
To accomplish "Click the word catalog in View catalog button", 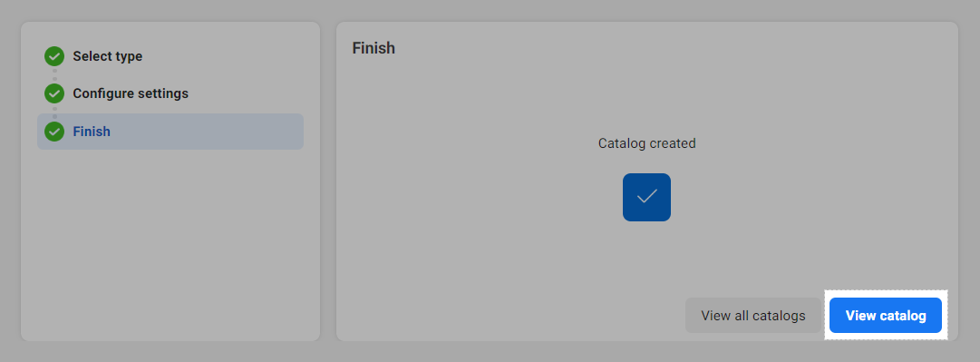I will (903, 316).
